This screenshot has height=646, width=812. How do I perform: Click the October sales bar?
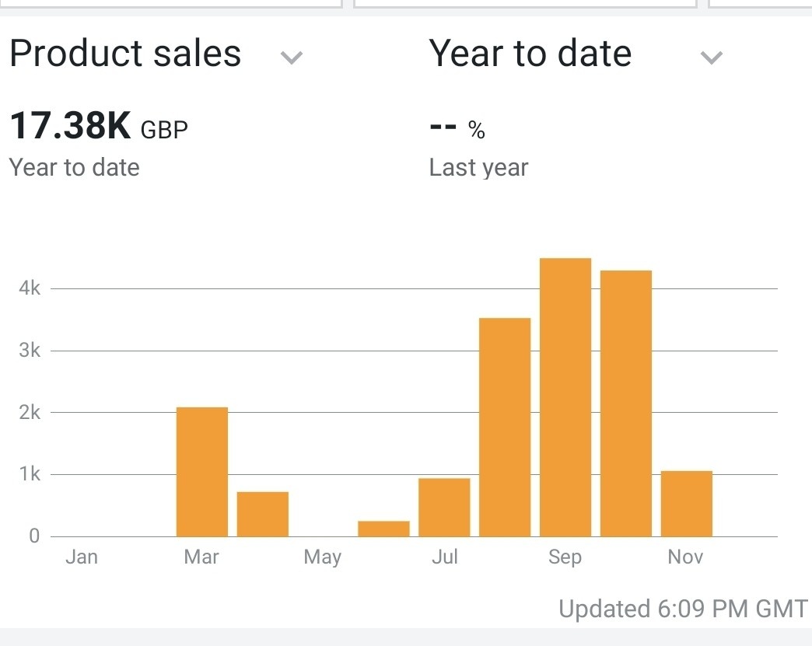626,403
